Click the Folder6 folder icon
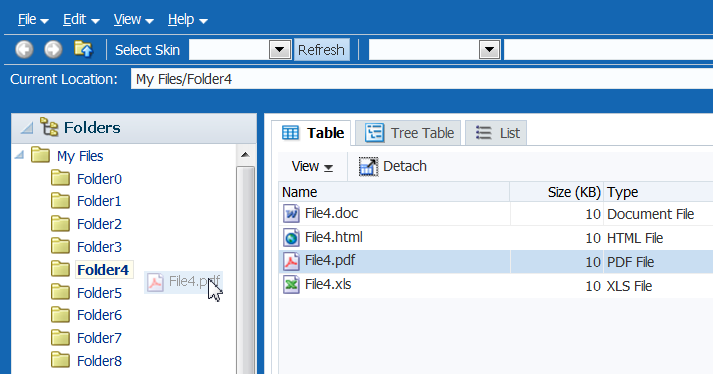713x374 pixels. click(x=60, y=315)
